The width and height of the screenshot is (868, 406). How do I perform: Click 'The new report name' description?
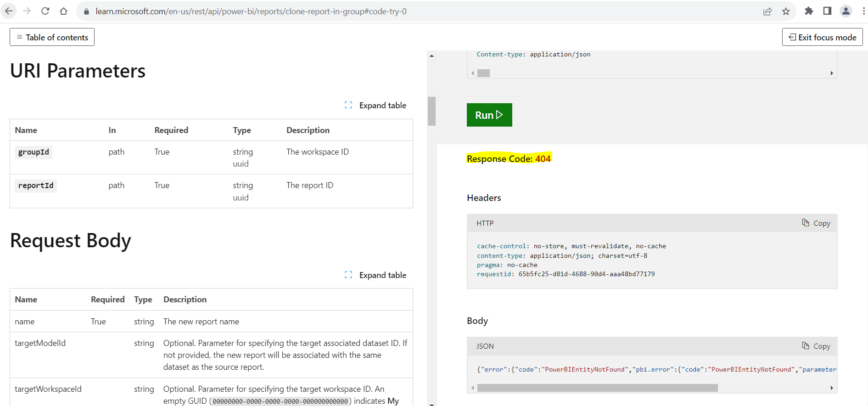[201, 321]
